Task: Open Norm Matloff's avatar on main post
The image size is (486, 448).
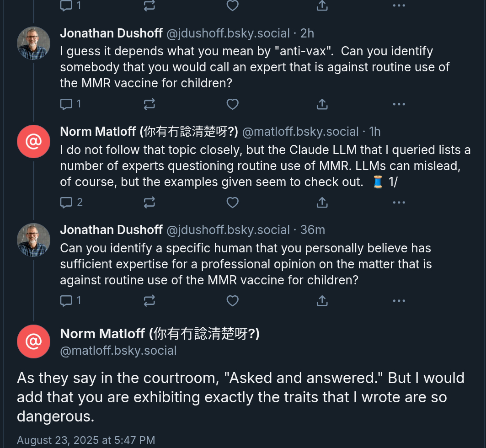Action: (33, 341)
